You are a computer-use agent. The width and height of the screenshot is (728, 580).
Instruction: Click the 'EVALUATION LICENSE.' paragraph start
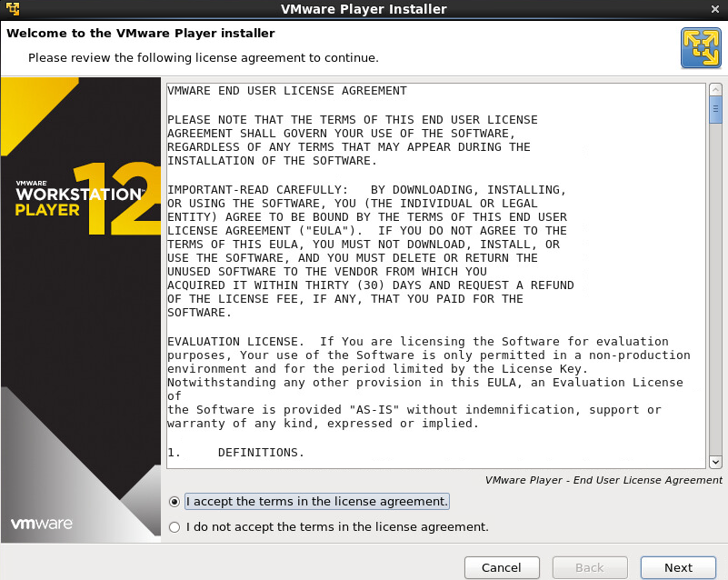pyautogui.click(x=235, y=341)
